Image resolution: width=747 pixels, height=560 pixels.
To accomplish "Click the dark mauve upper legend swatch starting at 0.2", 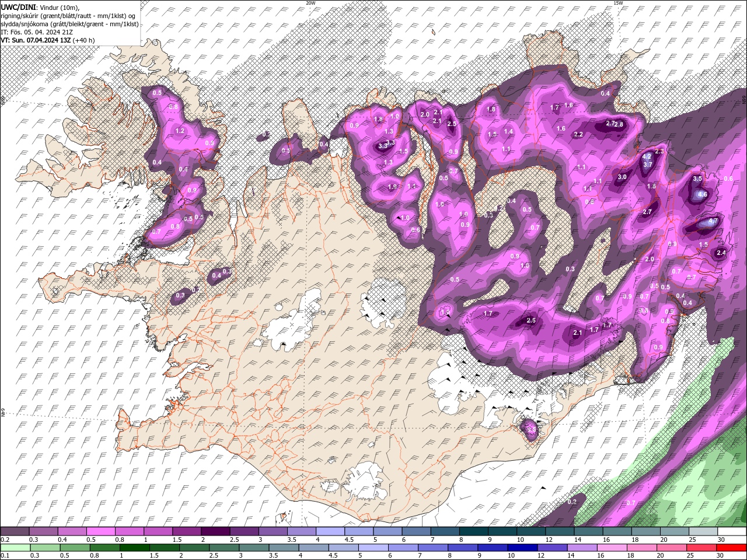I will pos(15,531).
